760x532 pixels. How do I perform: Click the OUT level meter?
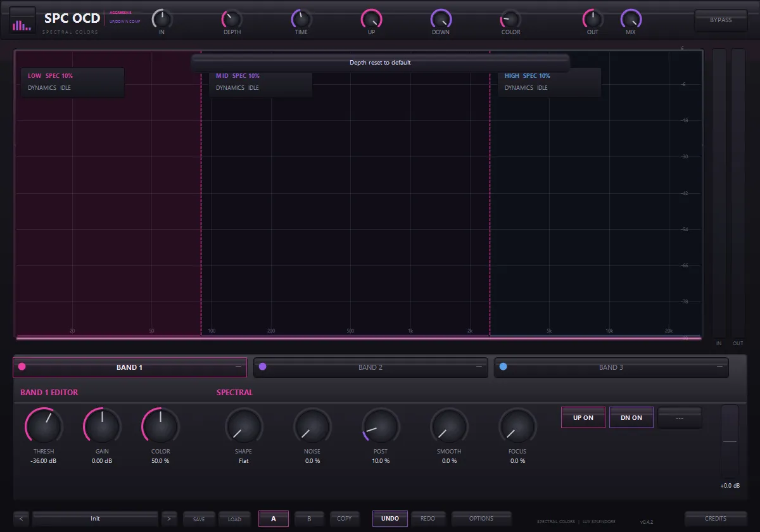click(x=738, y=193)
